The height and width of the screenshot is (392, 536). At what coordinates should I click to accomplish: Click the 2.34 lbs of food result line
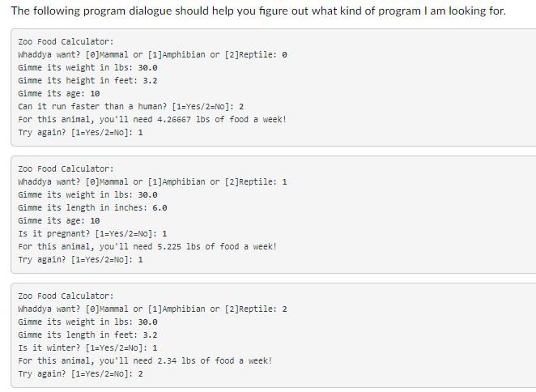click(145, 361)
